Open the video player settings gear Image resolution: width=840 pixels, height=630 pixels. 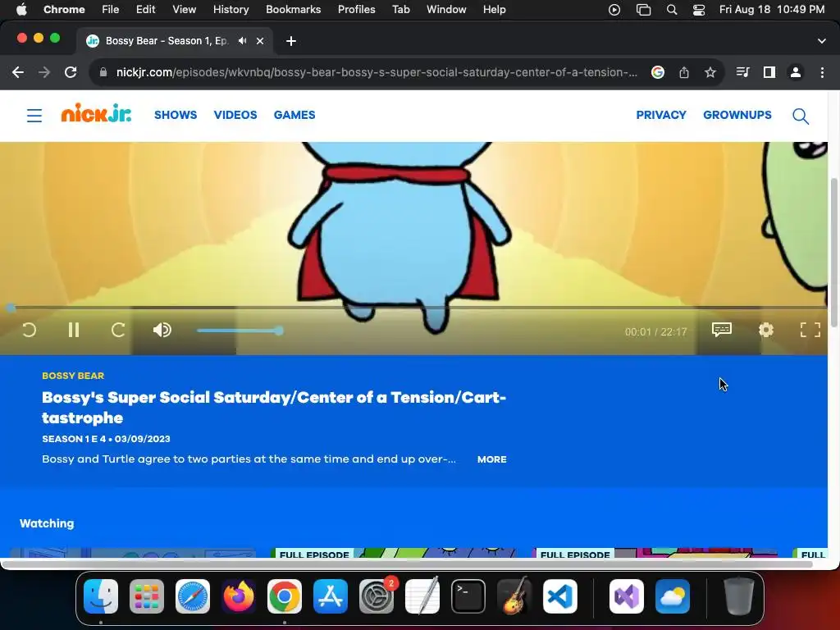(x=766, y=330)
